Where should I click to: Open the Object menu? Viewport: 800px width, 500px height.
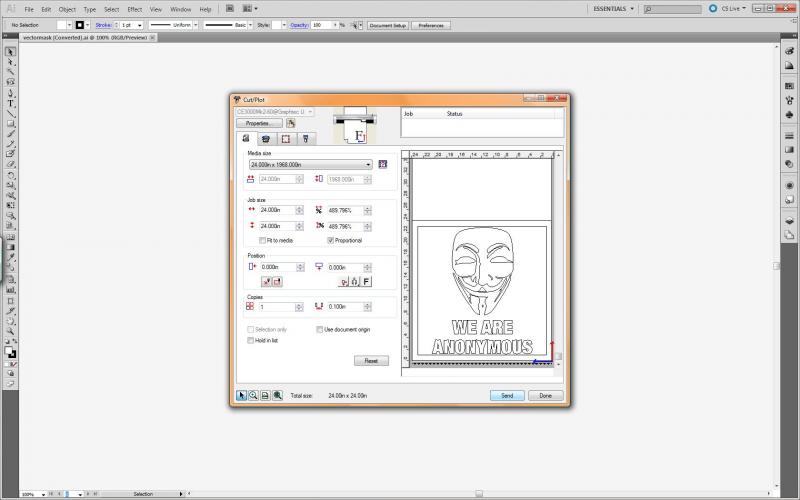pos(67,9)
